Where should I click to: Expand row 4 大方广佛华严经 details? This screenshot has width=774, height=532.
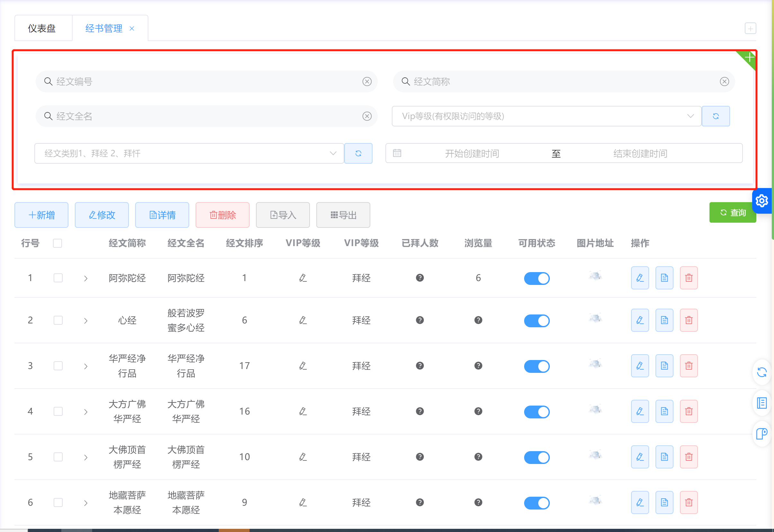coord(86,412)
